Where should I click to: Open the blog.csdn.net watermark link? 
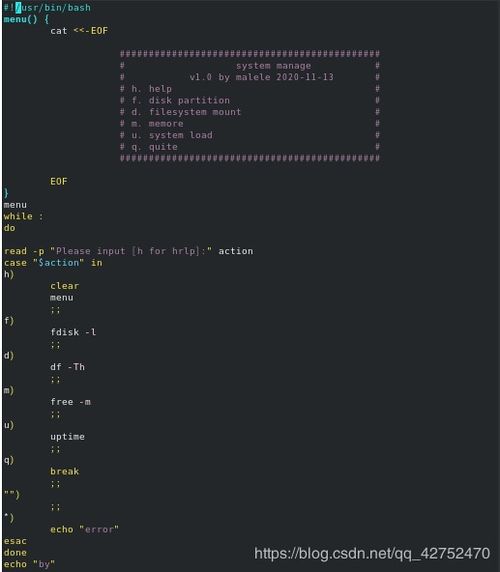(x=372, y=554)
